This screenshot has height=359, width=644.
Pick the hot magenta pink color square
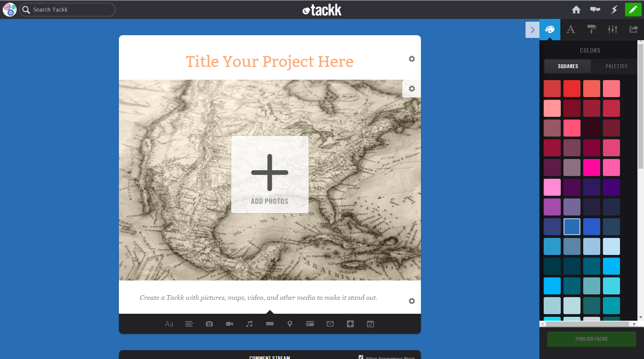(x=591, y=168)
